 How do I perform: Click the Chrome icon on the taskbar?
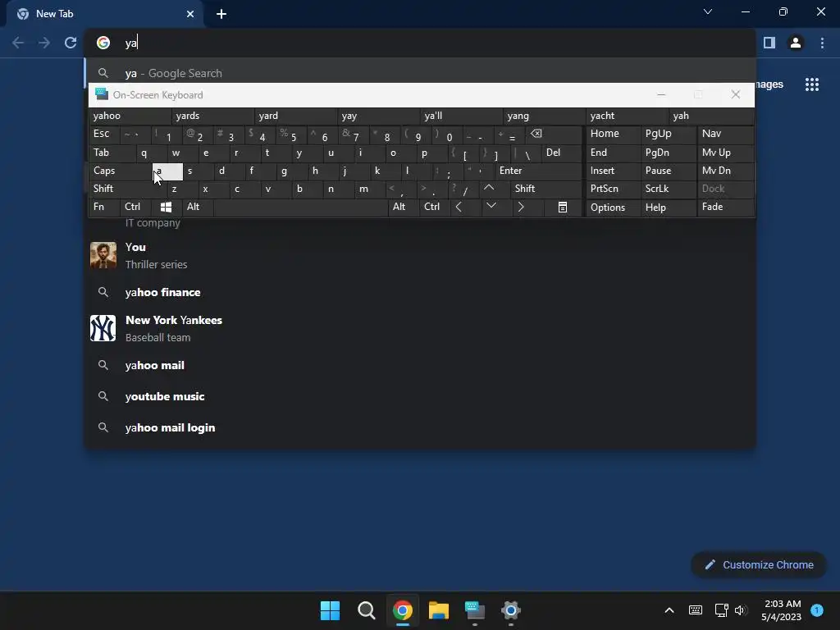click(x=402, y=610)
